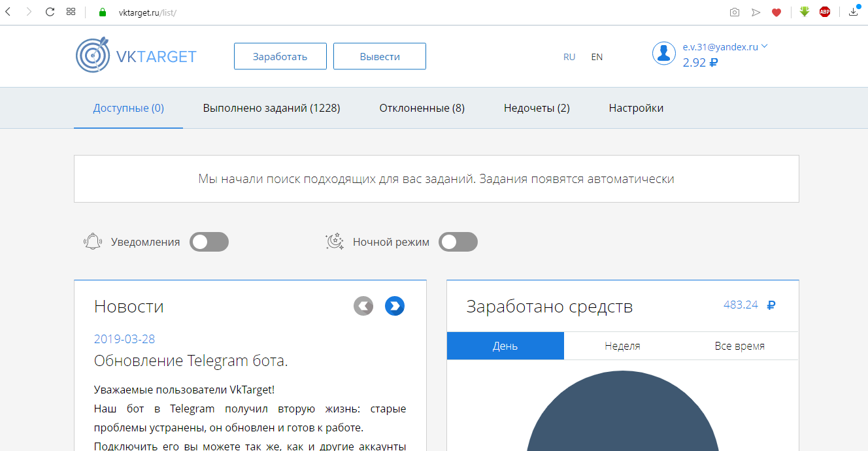The width and height of the screenshot is (868, 451).
Task: Select the День earnings tab
Action: (505, 346)
